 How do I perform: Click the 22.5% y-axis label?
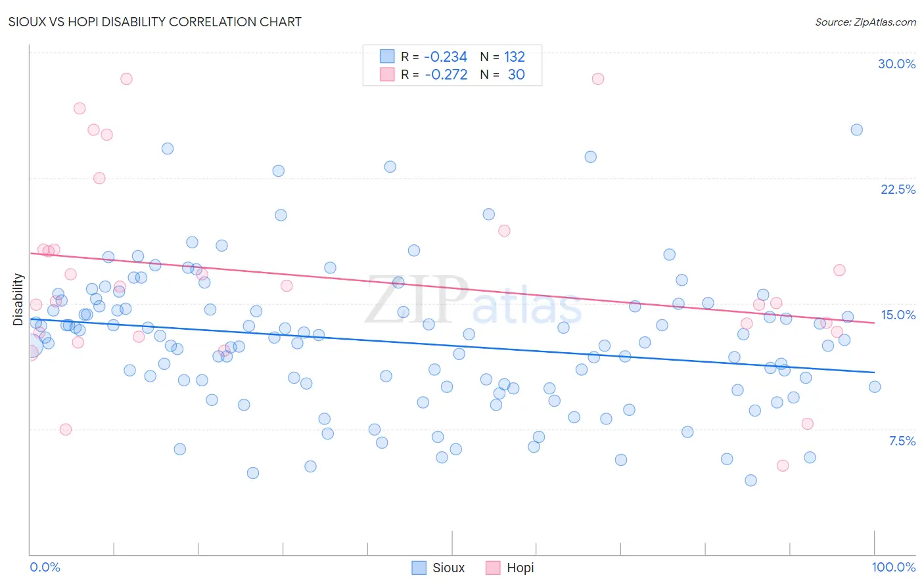click(898, 189)
